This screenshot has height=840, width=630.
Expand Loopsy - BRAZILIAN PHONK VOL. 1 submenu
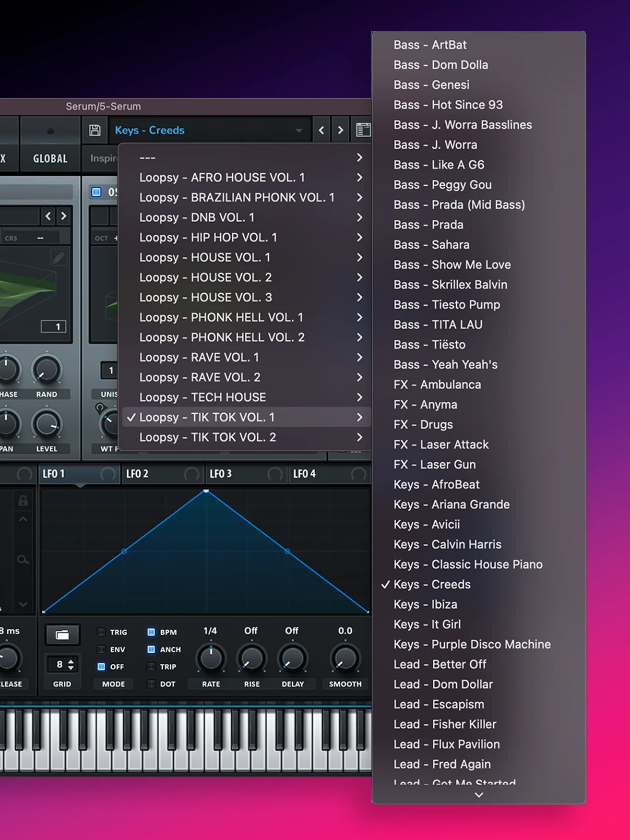245,197
